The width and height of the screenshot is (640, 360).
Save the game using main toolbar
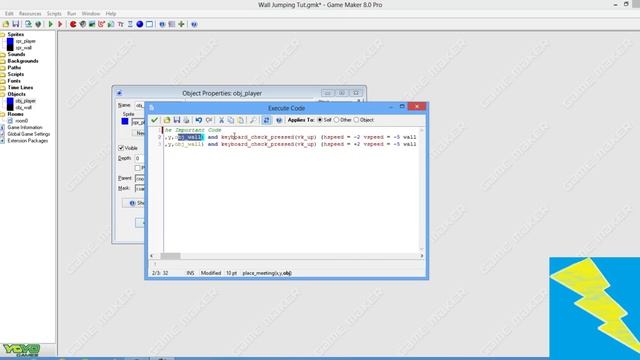[16, 24]
